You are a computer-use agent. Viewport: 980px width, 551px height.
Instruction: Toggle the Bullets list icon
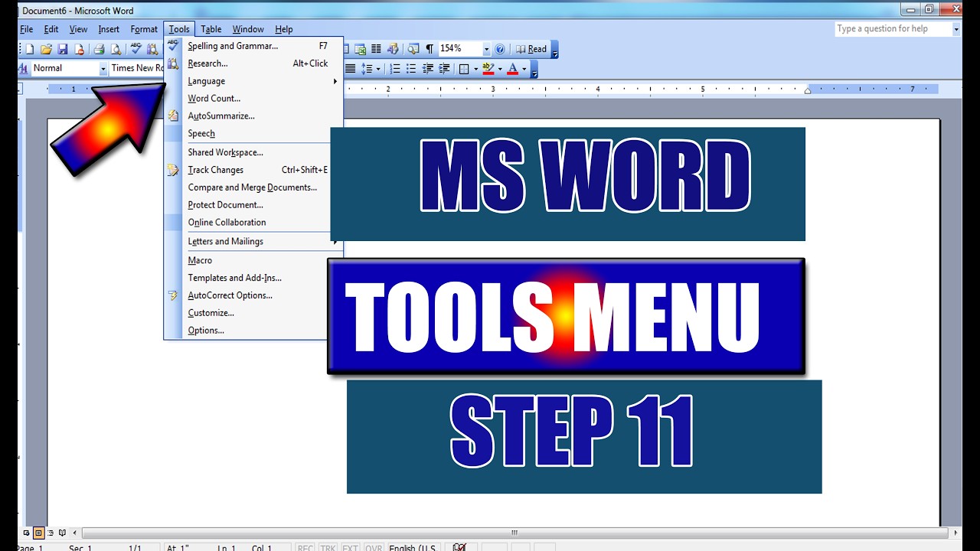point(411,69)
